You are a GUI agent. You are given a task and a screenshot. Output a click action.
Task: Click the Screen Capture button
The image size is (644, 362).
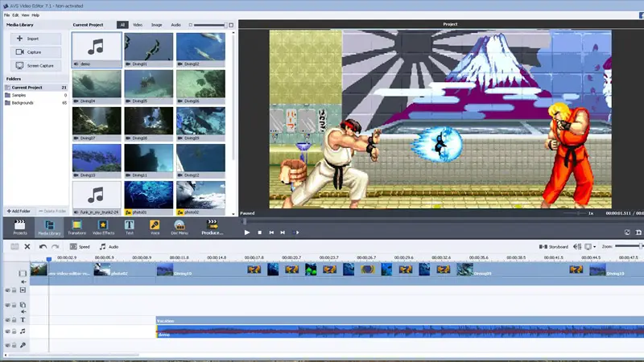click(x=35, y=66)
